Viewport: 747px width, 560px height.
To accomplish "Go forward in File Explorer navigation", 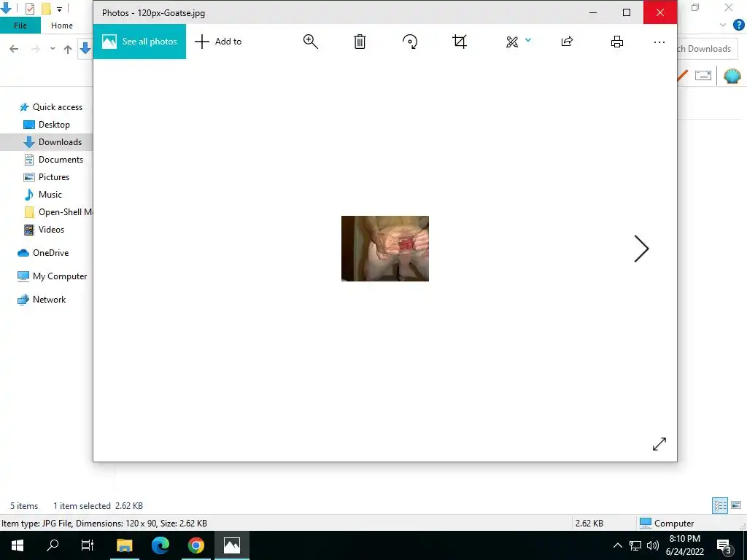I will coord(35,49).
